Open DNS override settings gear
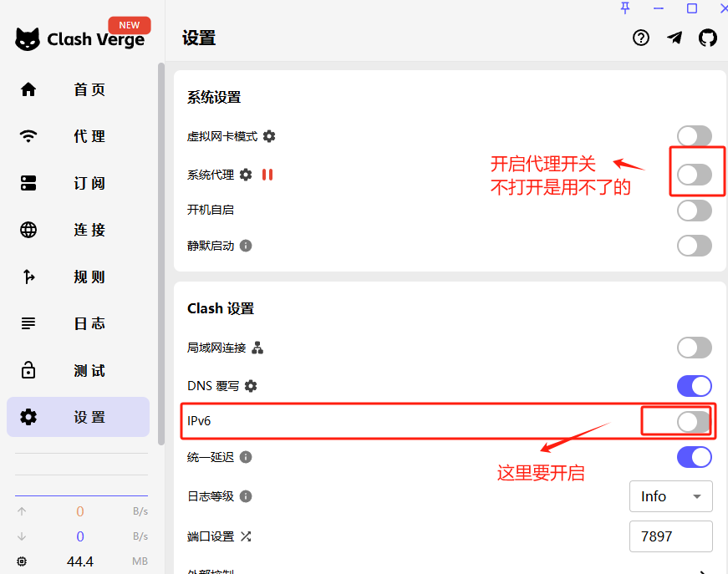 tap(251, 386)
